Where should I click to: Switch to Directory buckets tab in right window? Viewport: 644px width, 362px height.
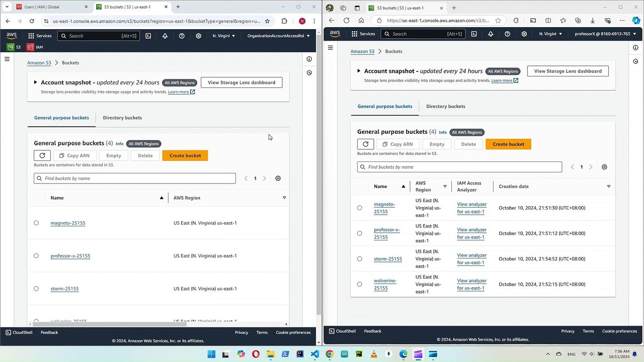(x=446, y=107)
